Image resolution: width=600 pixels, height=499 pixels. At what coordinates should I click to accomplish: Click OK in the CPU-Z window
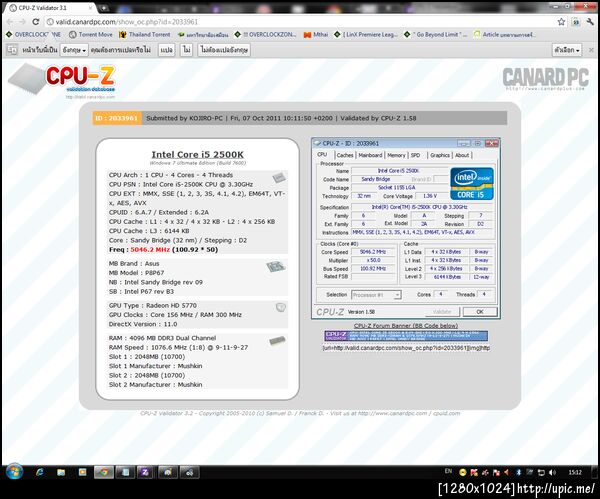pyautogui.click(x=480, y=312)
